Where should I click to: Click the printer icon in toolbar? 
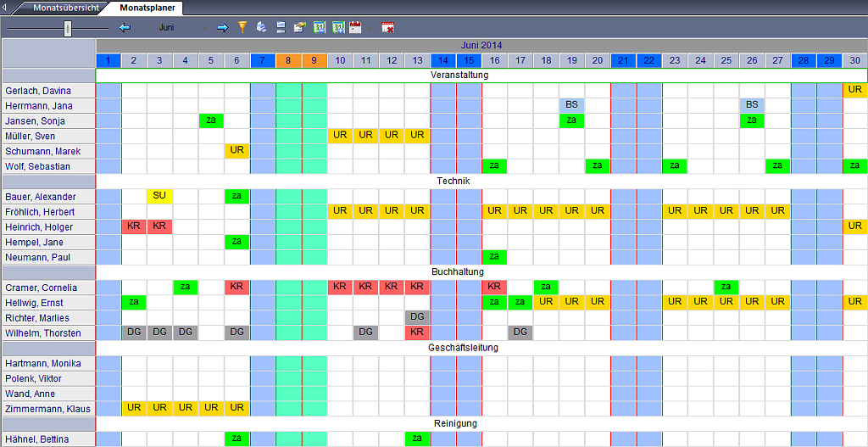pyautogui.click(x=262, y=27)
